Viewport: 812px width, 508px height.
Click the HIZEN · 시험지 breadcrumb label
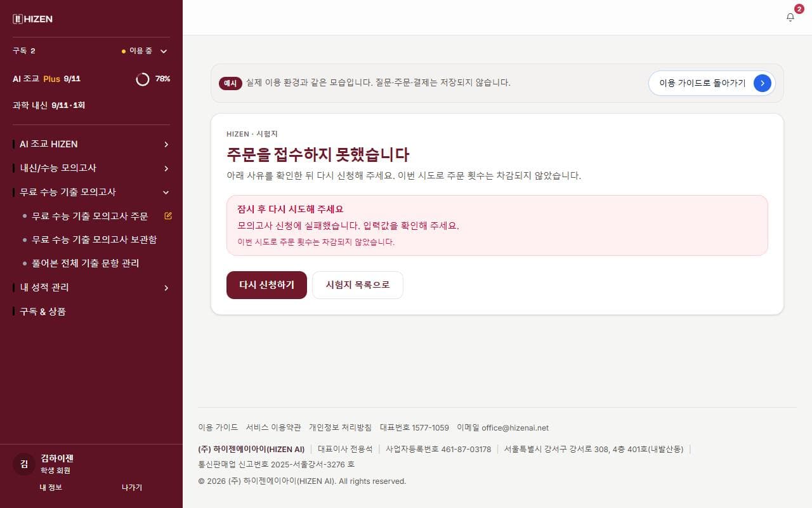(x=252, y=134)
